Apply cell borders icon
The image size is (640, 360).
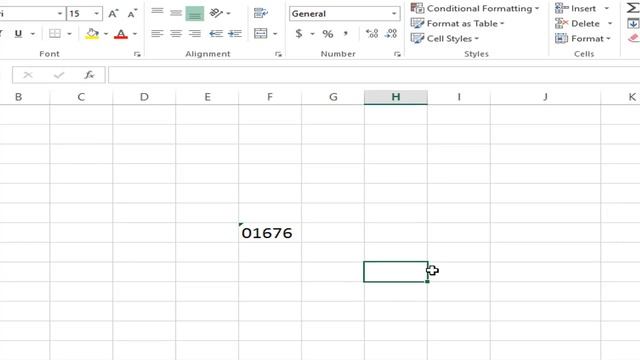55,33
